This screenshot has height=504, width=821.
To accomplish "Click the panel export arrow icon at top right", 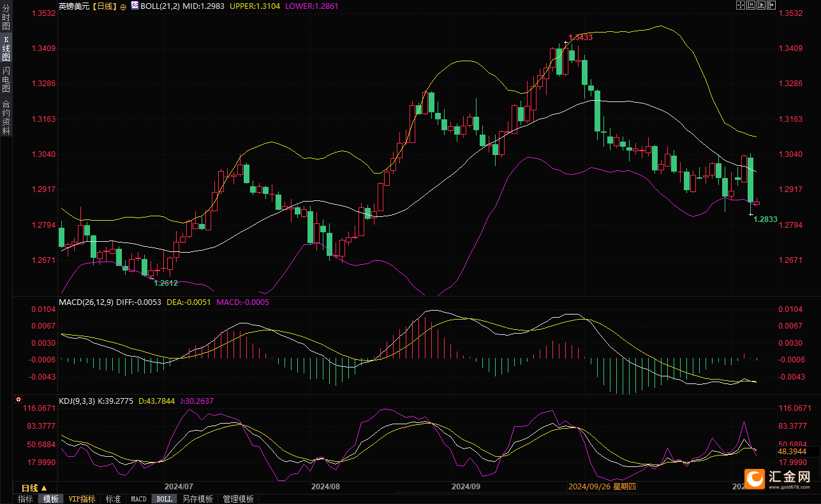I will tap(771, 5).
